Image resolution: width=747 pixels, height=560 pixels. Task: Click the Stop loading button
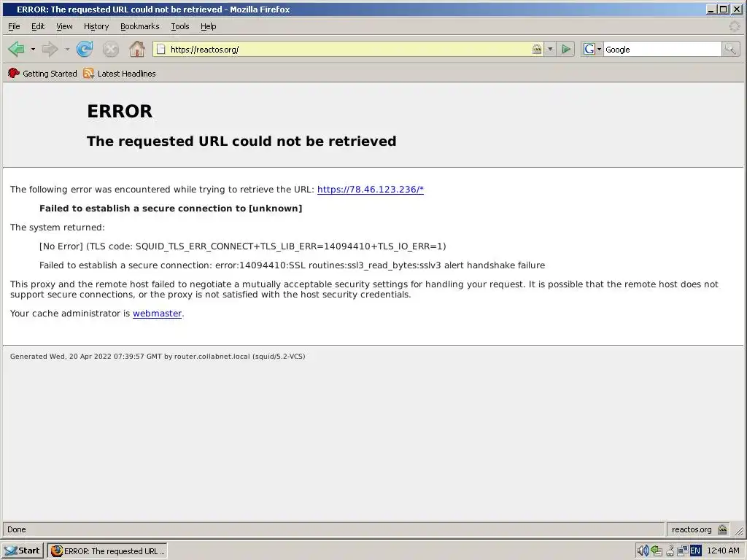point(111,49)
